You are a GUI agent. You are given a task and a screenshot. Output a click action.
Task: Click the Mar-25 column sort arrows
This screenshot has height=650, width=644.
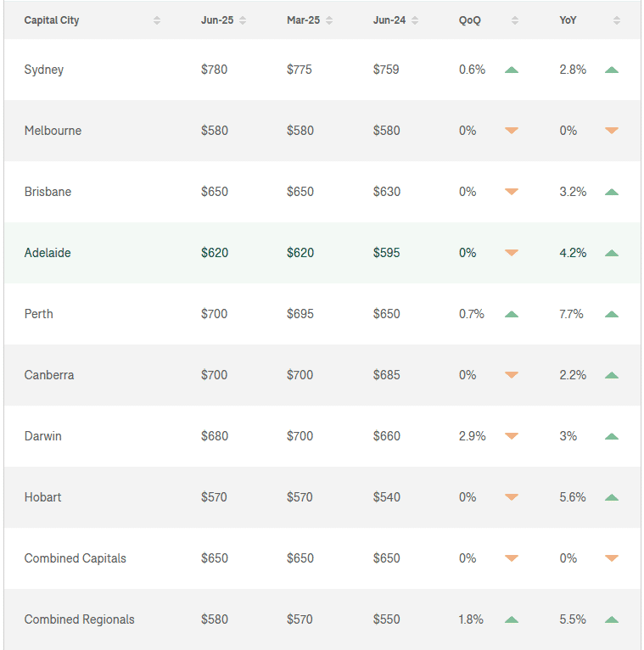(x=329, y=20)
